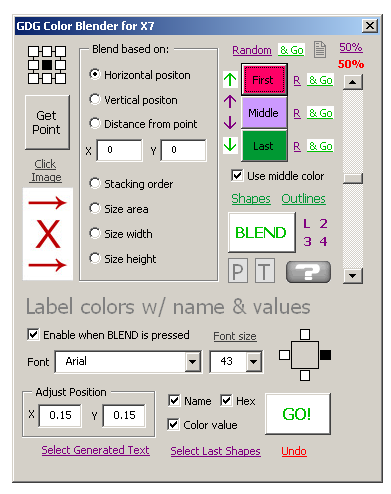Click the Font size link
This screenshot has height=494, width=391.
pos(235,336)
